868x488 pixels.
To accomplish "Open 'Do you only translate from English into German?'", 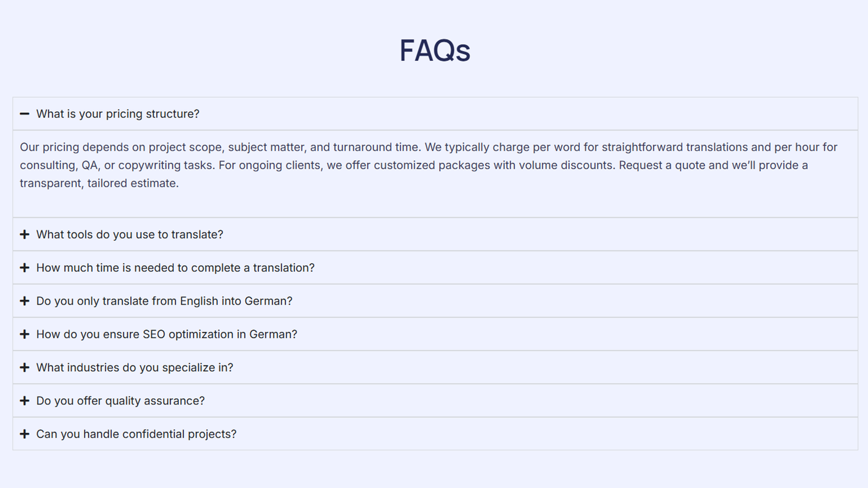I will pos(164,301).
